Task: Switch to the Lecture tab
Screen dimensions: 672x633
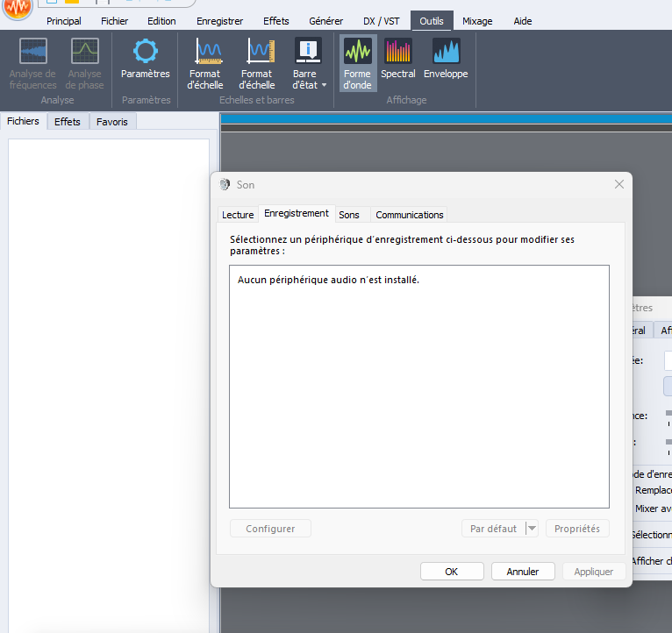Action: 238,215
